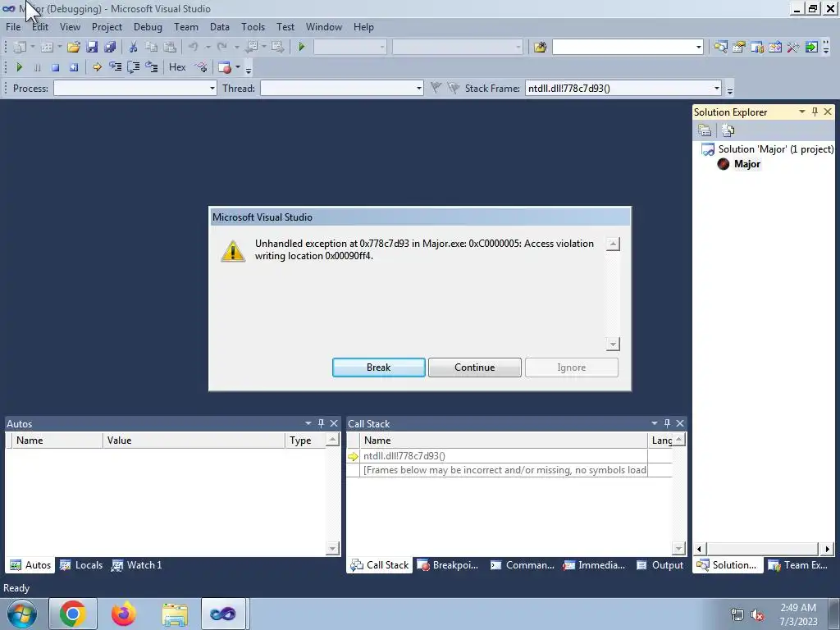Open the Solution Explorer toolbar icon

[720, 47]
